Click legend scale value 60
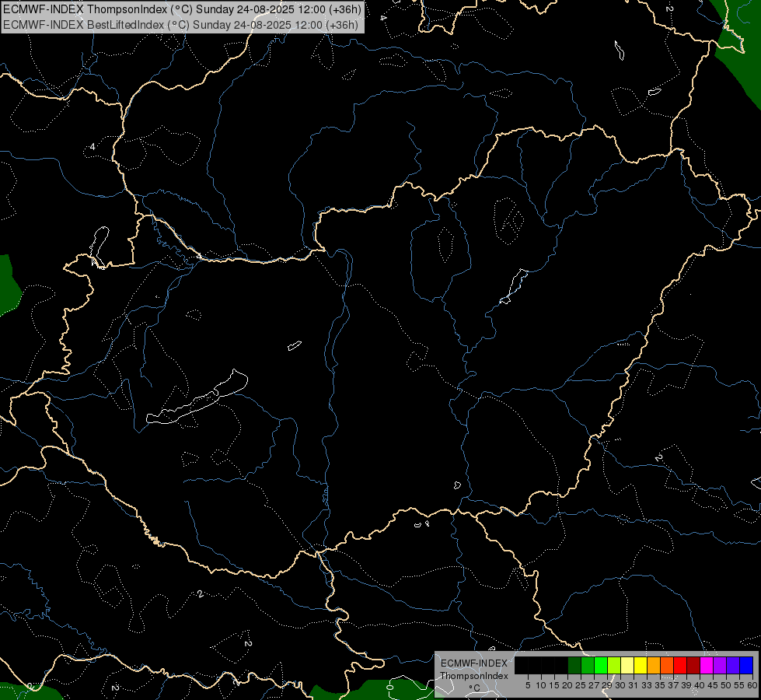 tap(752, 685)
